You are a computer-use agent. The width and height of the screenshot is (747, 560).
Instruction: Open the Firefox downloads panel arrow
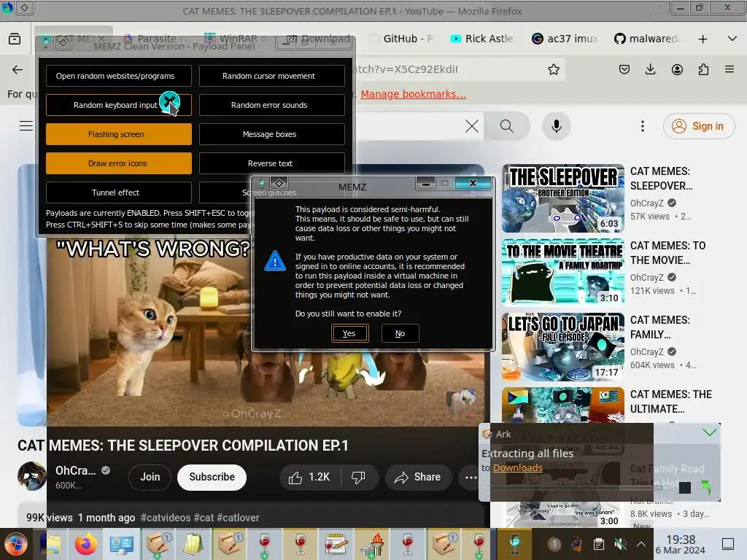pos(650,69)
